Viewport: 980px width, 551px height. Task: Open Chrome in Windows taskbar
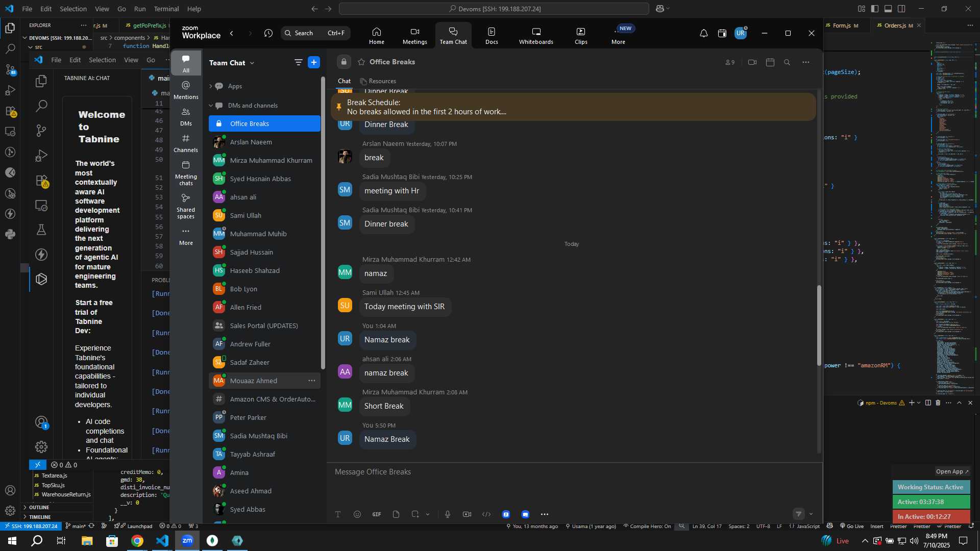pos(137,541)
